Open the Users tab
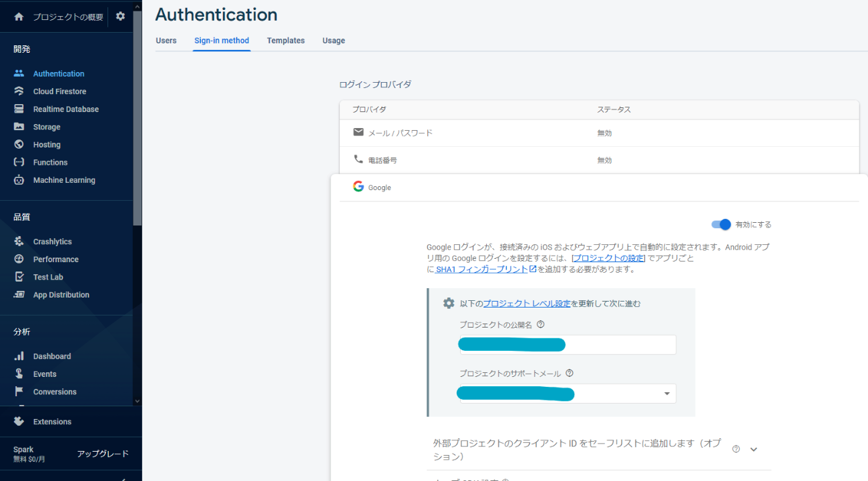 166,41
